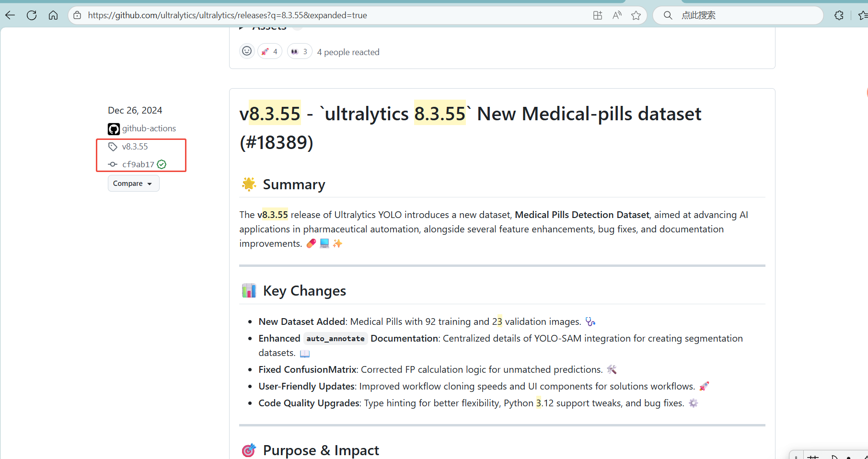Open commit cf9ab17 link
Viewport: 868px width, 459px height.
(138, 164)
